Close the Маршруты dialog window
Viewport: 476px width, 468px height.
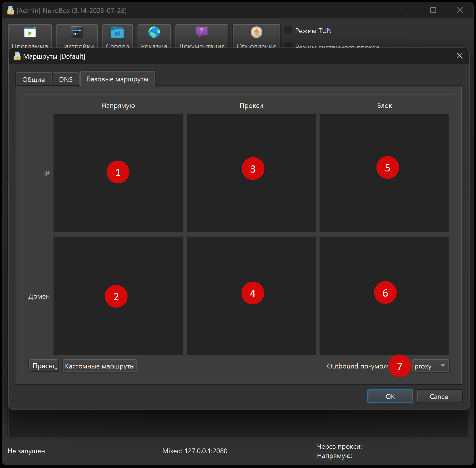point(459,56)
